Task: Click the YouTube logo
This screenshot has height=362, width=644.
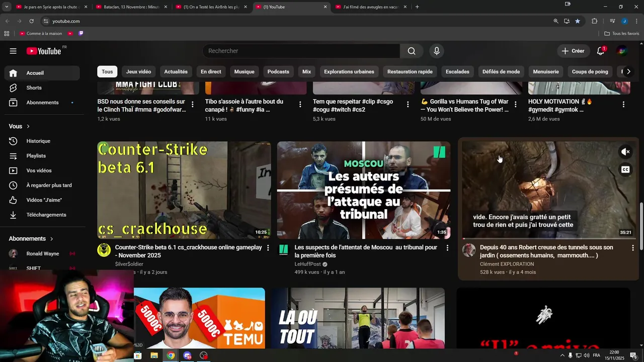Action: (44, 51)
